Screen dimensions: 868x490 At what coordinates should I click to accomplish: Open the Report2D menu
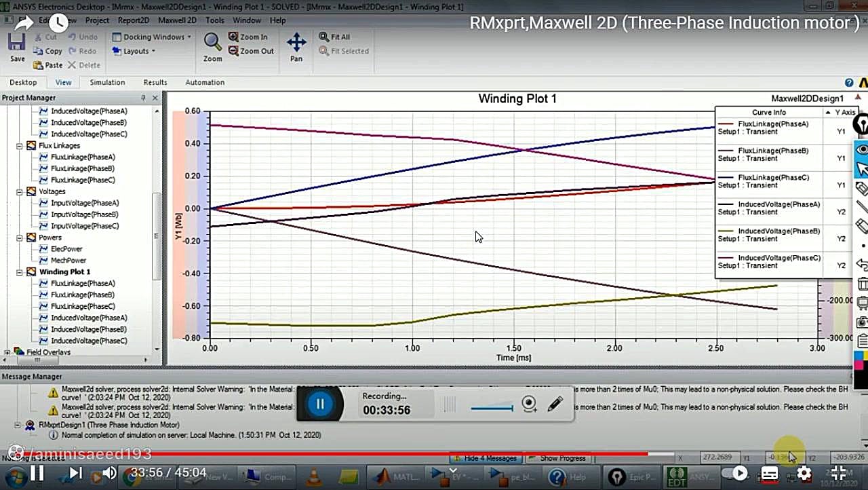click(134, 20)
